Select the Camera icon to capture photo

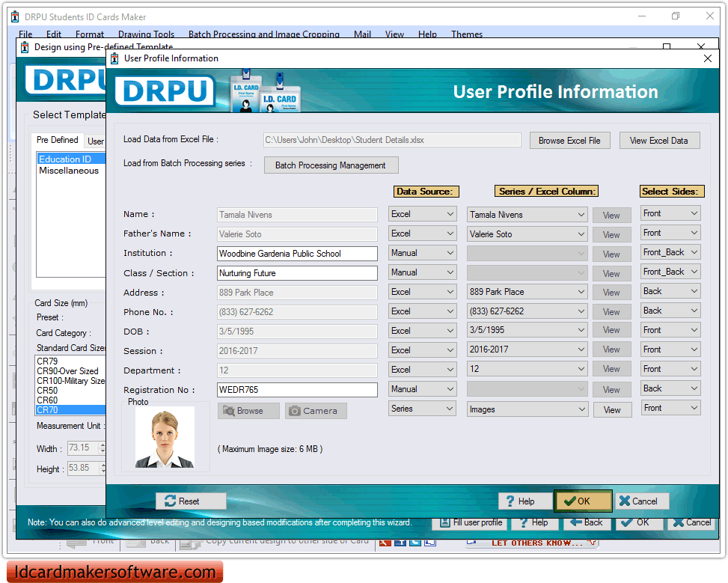pos(315,410)
